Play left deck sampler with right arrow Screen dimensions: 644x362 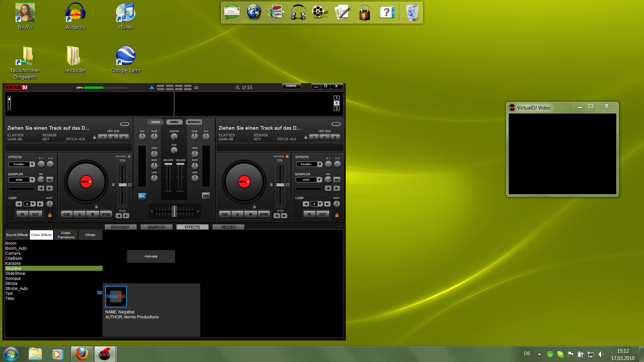50,188
